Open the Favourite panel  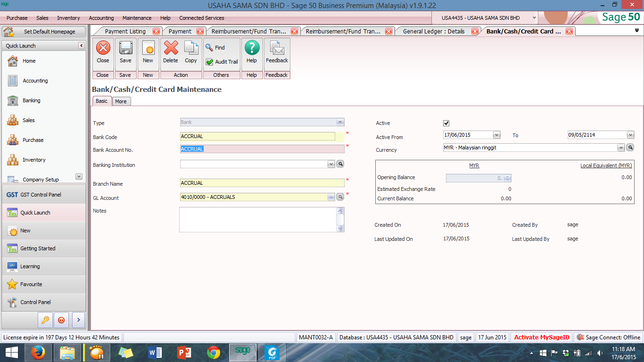click(x=44, y=284)
